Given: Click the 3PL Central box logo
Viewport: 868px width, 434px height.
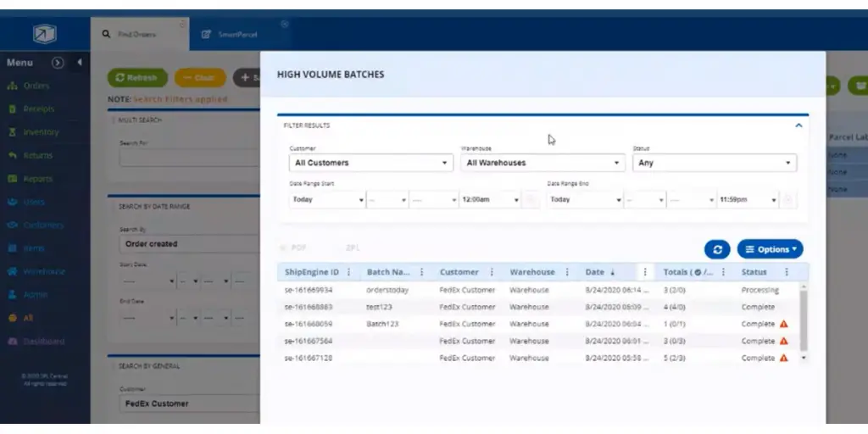Looking at the screenshot, I should click(44, 34).
